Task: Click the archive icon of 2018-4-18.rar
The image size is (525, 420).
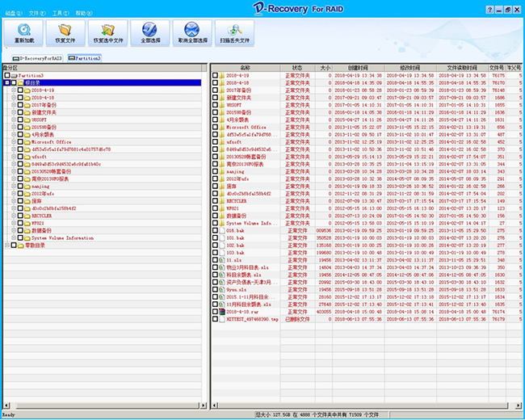Action: coord(221,312)
